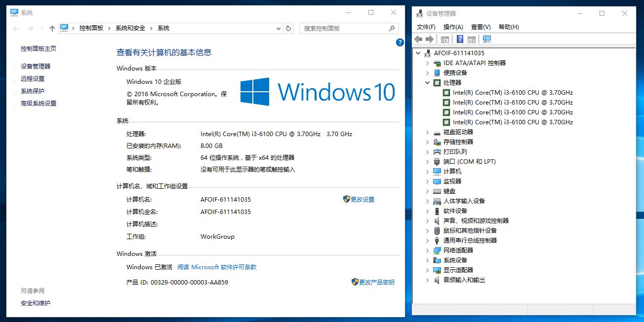Image resolution: width=644 pixels, height=322 pixels.
Task: Open 设备管理器 from the left sidebar
Action: click(36, 66)
